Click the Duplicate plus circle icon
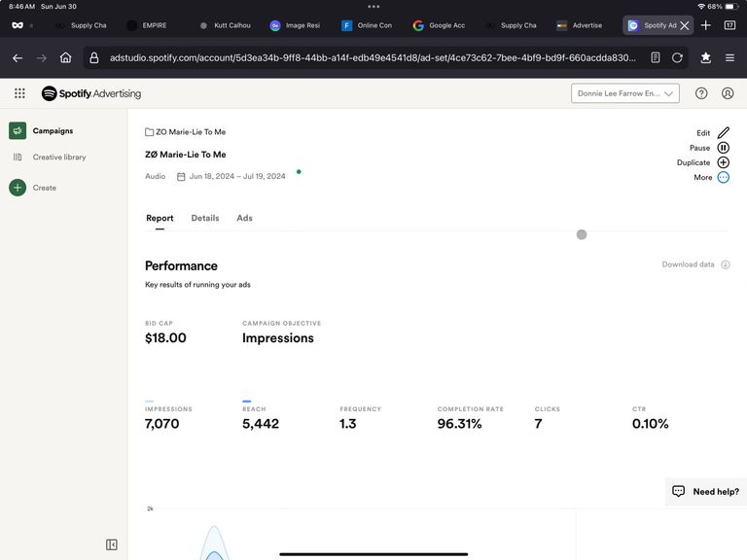 click(724, 162)
